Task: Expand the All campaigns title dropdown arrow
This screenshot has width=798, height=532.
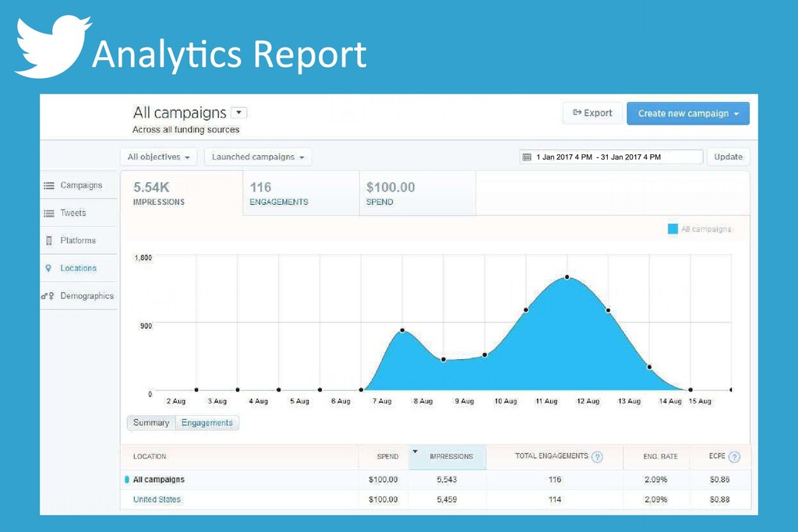Action: click(x=238, y=112)
